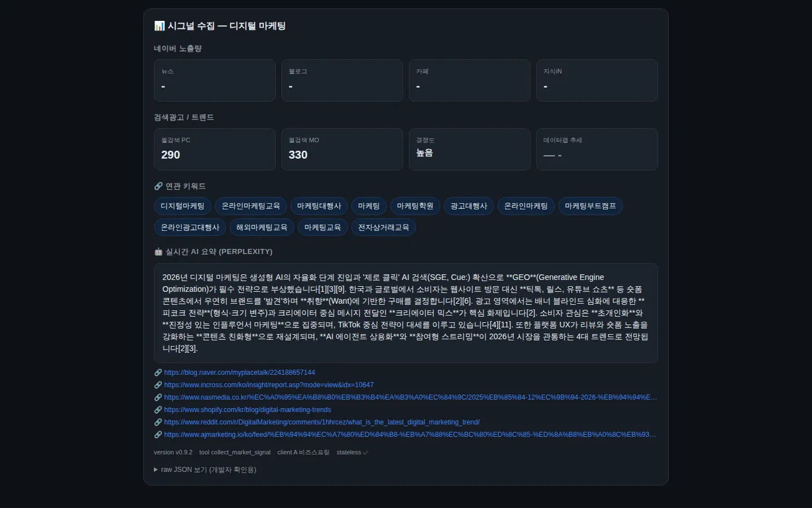Click the 월검색 PC value 290

(x=171, y=155)
